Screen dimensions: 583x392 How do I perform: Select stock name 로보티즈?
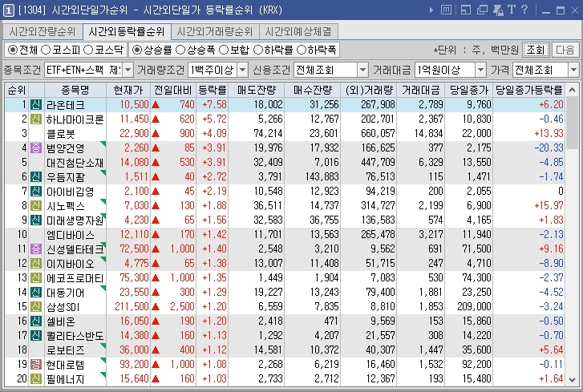coord(66,350)
